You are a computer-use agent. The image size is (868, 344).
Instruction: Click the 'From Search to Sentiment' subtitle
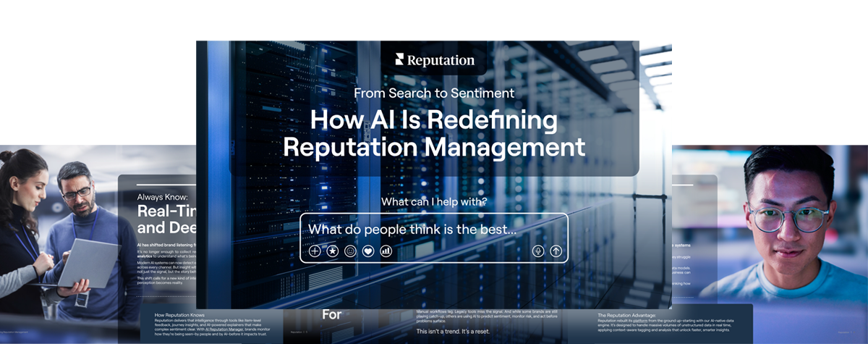pos(434,93)
